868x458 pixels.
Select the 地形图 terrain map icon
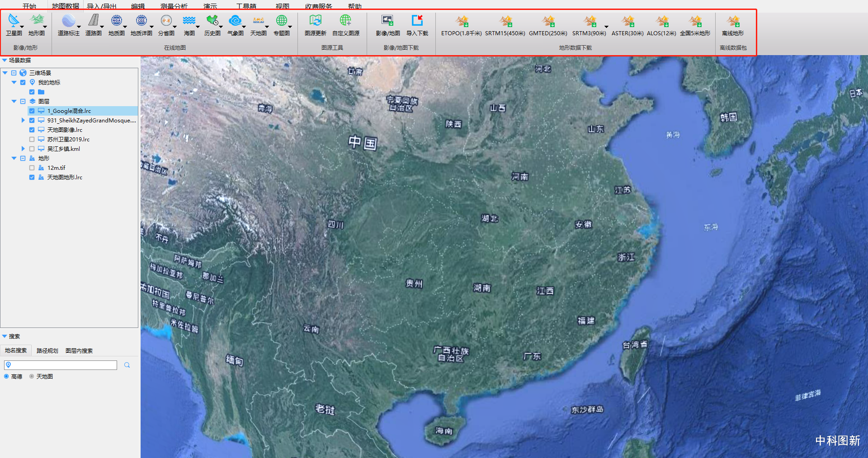click(x=37, y=20)
